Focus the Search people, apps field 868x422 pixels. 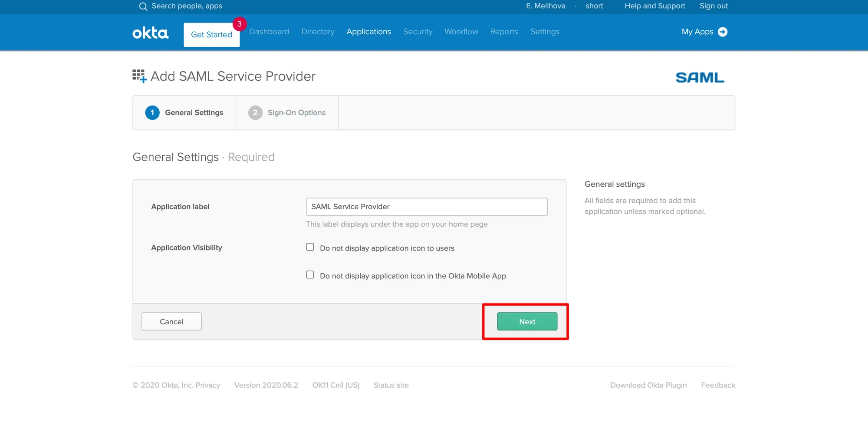coord(187,6)
